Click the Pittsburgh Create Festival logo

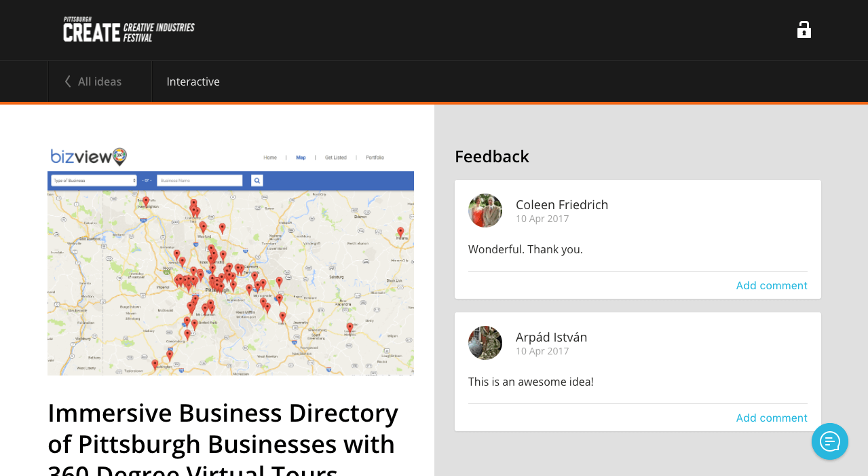(x=129, y=30)
